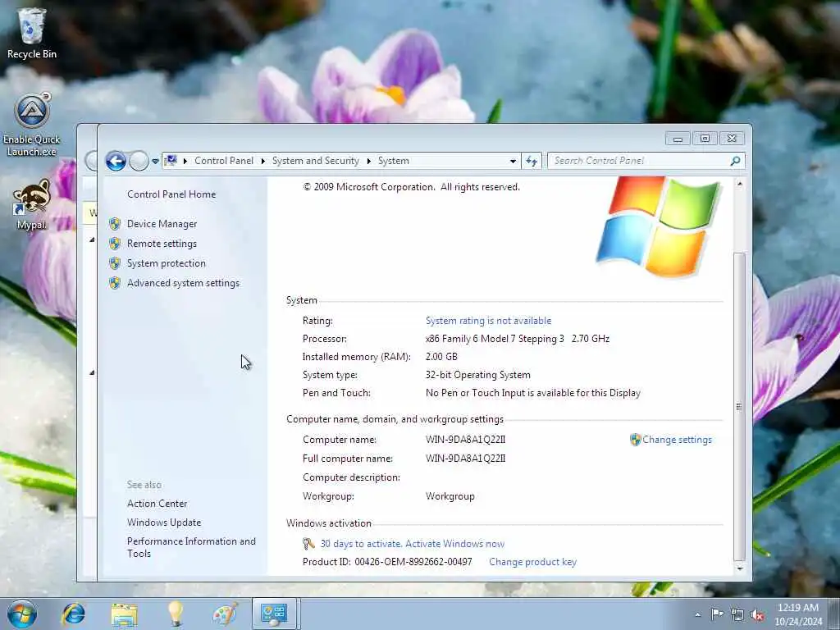840x630 pixels.
Task: Open Action Center link
Action: tap(157, 504)
